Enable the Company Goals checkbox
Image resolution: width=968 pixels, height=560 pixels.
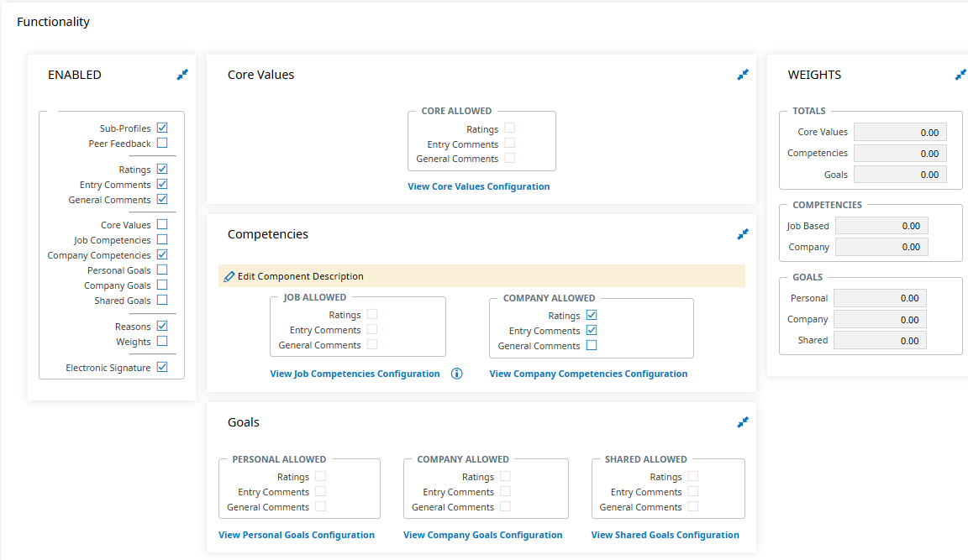point(162,285)
